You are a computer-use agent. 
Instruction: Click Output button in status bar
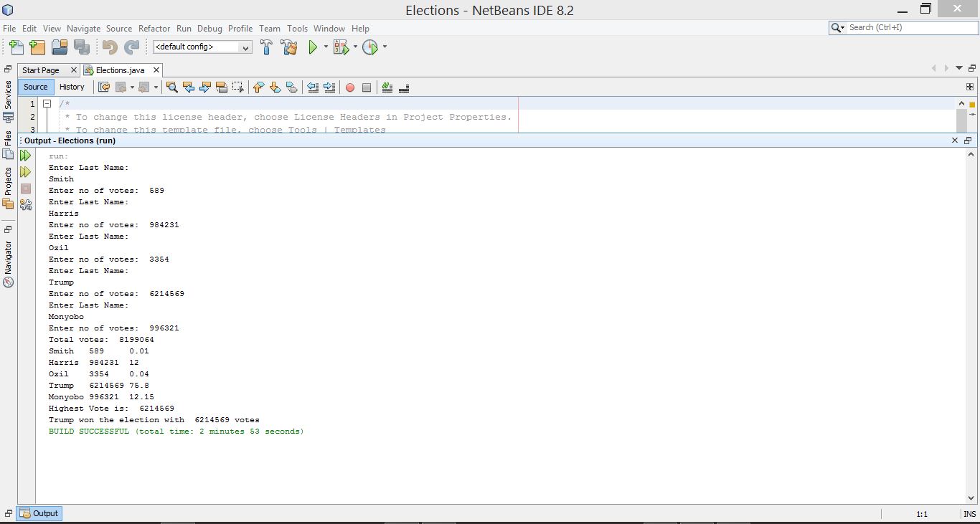click(x=39, y=513)
